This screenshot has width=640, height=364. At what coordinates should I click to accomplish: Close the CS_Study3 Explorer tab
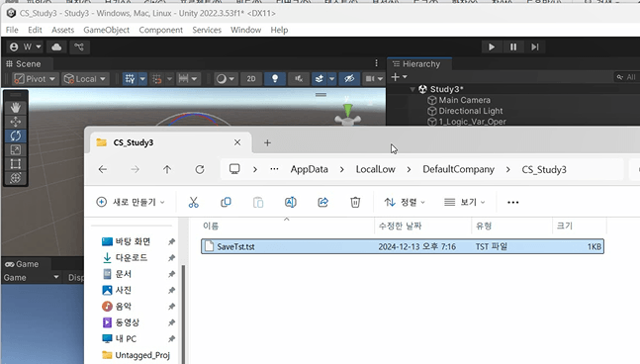(x=237, y=142)
